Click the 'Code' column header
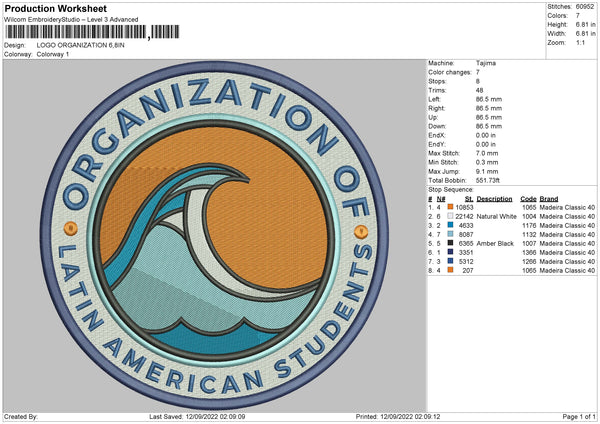Image resolution: width=600 pixels, height=424 pixels. (528, 199)
